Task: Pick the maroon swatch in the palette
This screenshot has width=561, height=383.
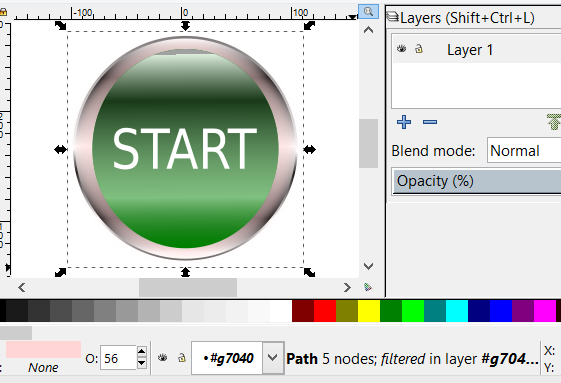Action: (303, 311)
